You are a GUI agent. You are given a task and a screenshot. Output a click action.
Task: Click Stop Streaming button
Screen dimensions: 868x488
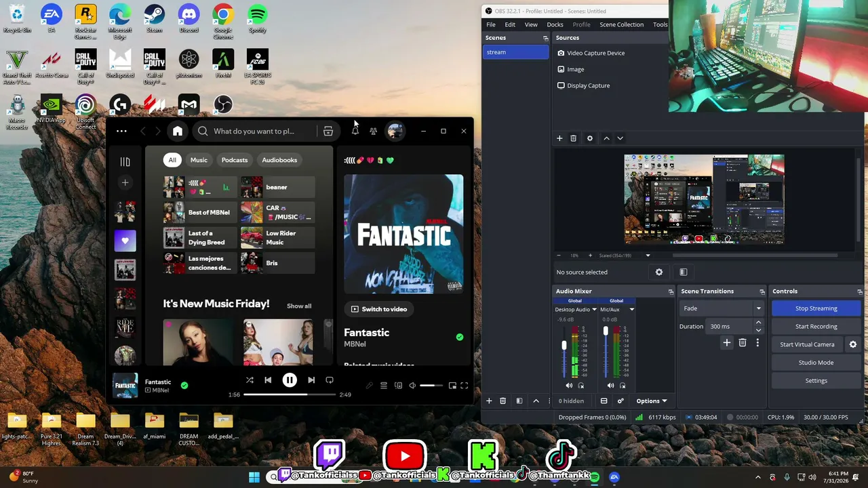(816, 308)
